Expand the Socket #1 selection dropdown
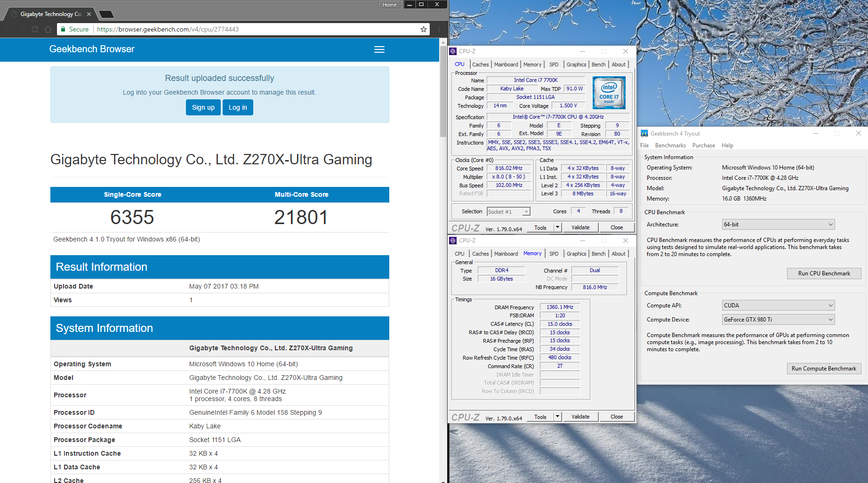Image resolution: width=868 pixels, height=483 pixels. pos(526,212)
